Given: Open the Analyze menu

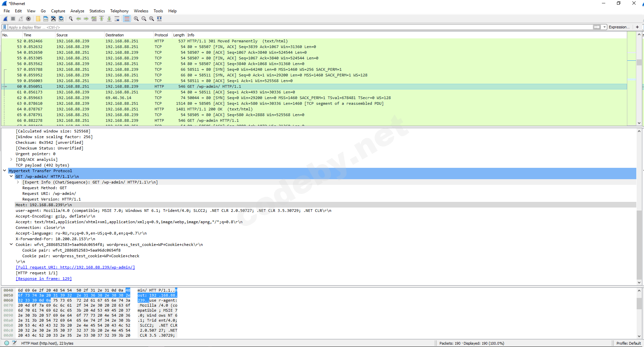Looking at the screenshot, I should (x=77, y=11).
